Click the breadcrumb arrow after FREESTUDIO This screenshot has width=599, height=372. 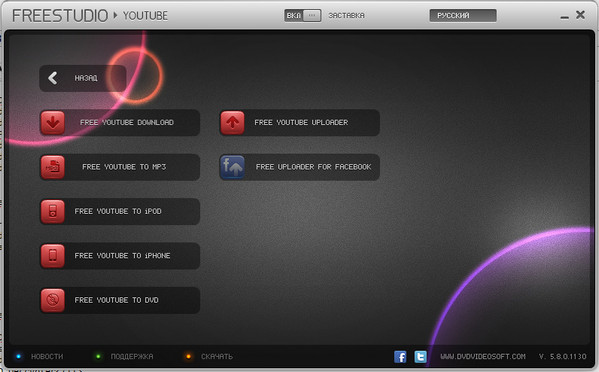[x=115, y=16]
